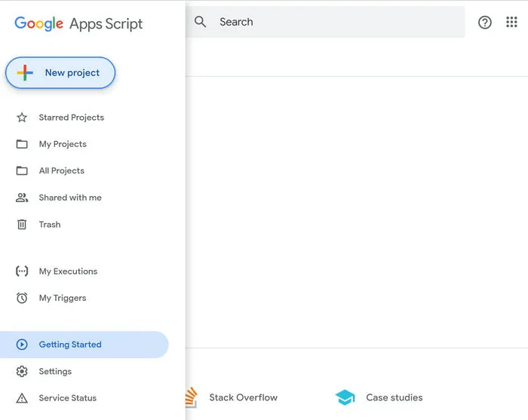
Task: Click the New project button
Action: point(60,72)
